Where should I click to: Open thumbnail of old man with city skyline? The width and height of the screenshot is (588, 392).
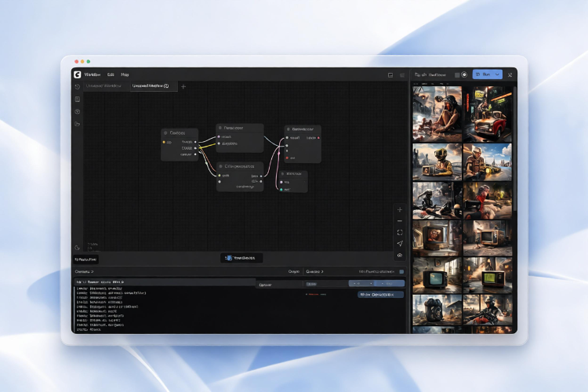tap(488, 162)
